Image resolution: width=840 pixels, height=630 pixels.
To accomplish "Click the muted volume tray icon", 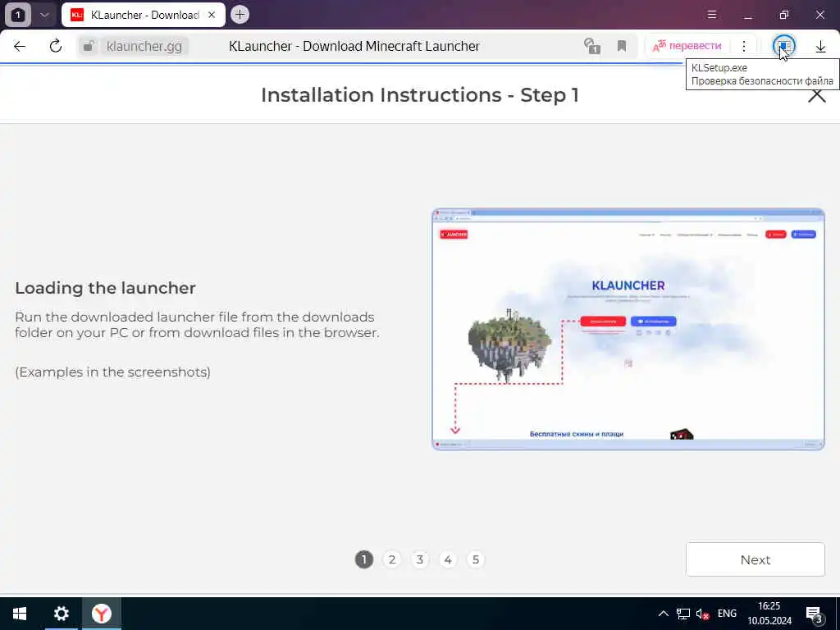I will point(702,614).
